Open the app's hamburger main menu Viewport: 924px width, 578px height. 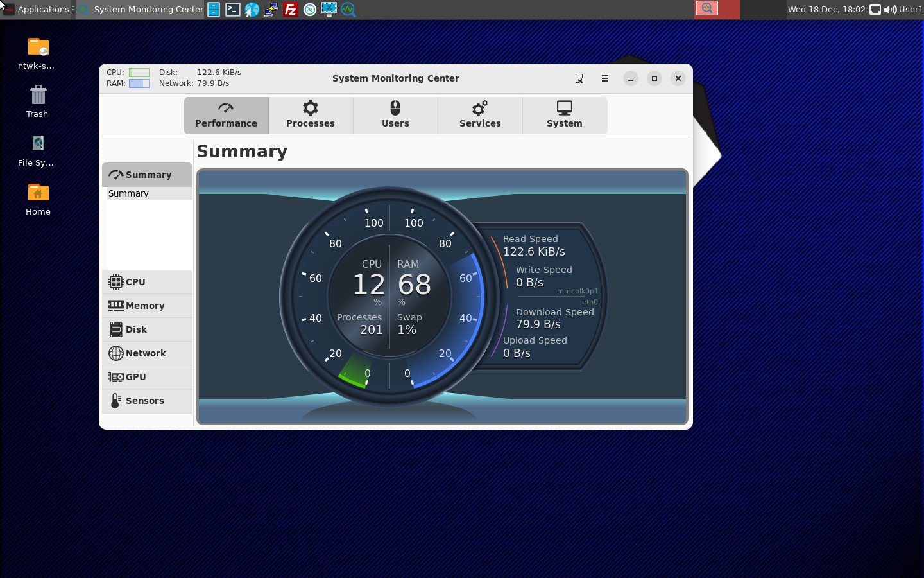point(604,78)
